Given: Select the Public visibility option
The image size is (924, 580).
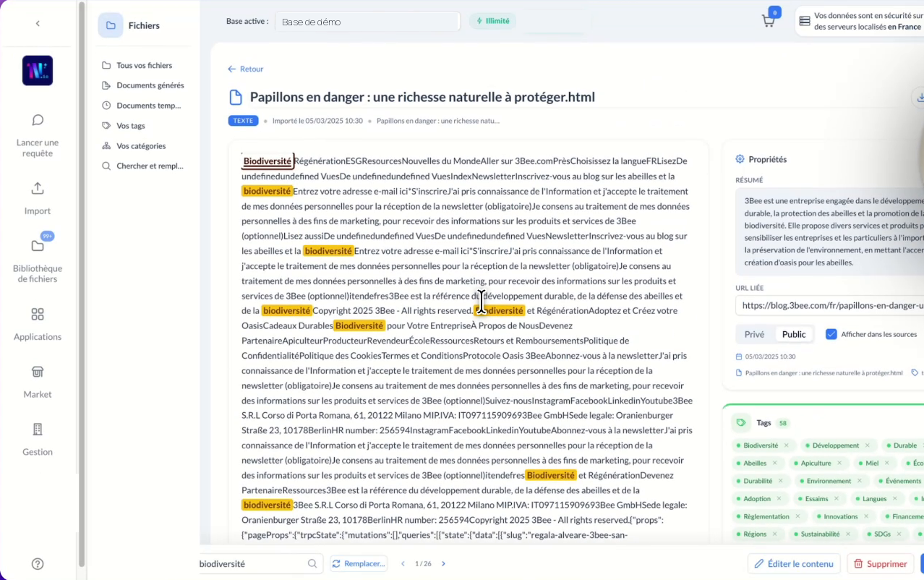Looking at the screenshot, I should 794,334.
